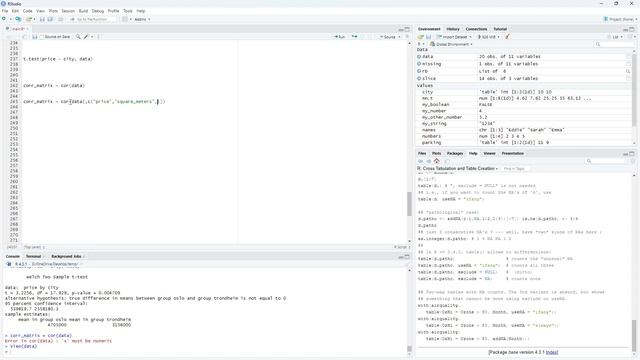Open the Global Environment dropdown
The height and width of the screenshot is (360, 640).
tap(451, 44)
